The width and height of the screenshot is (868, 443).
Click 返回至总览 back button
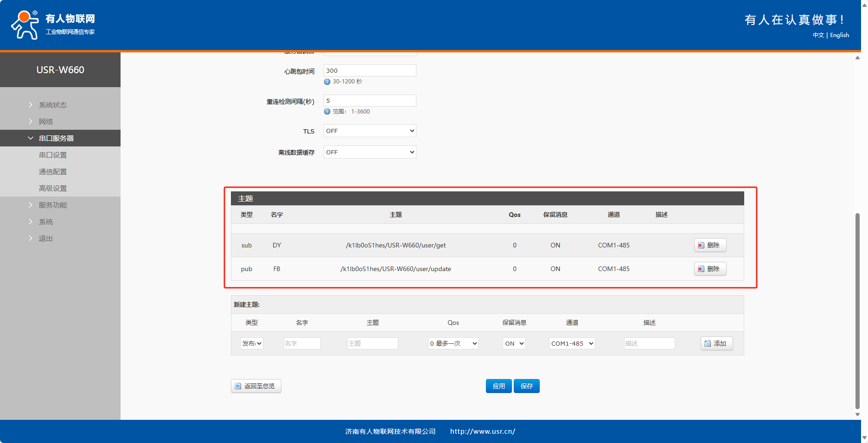256,386
